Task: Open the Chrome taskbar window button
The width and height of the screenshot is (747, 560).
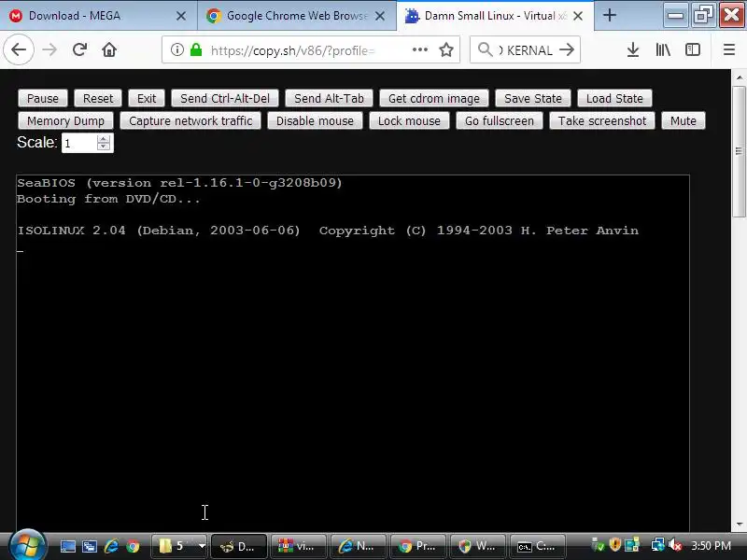Action: click(417, 546)
